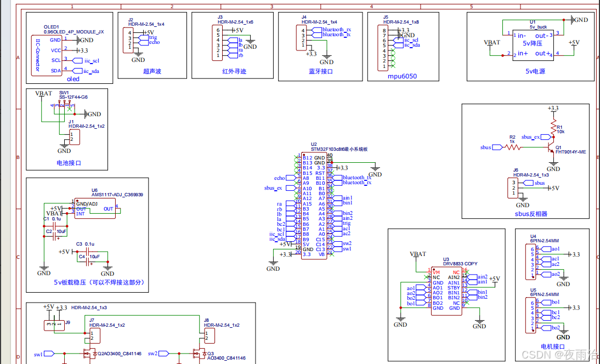The height and width of the screenshot is (364, 600).
Task: Click the '电机接口' block caption
Action: click(x=552, y=346)
